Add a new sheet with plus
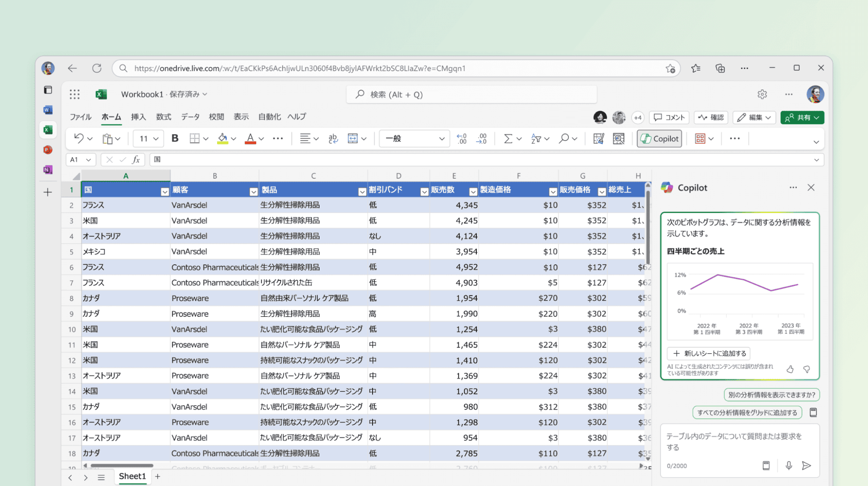The height and width of the screenshot is (486, 868). coord(158,476)
